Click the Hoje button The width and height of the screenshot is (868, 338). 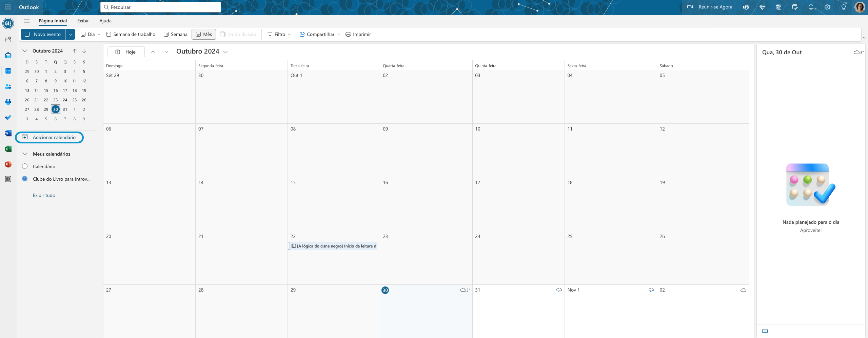(x=125, y=52)
